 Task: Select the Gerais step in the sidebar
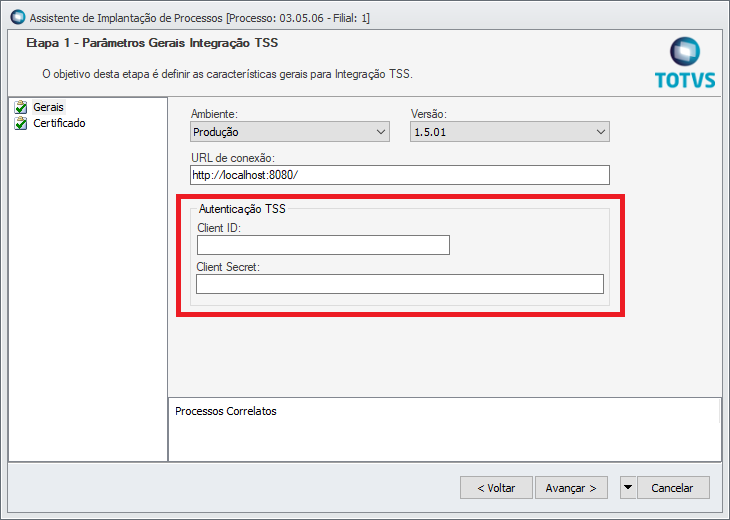pos(48,107)
